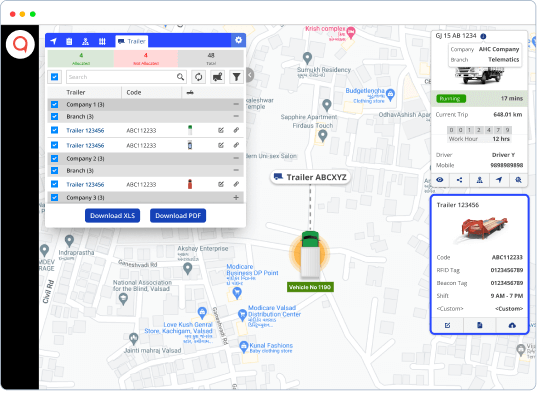Click the green truck marker on map
Viewport: 540px width, 393px height.
point(310,254)
